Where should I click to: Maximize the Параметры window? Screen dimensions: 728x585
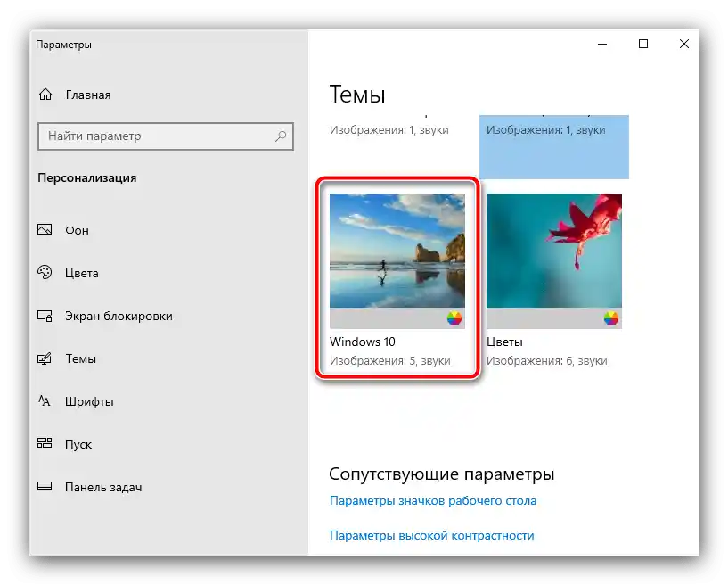tap(643, 44)
